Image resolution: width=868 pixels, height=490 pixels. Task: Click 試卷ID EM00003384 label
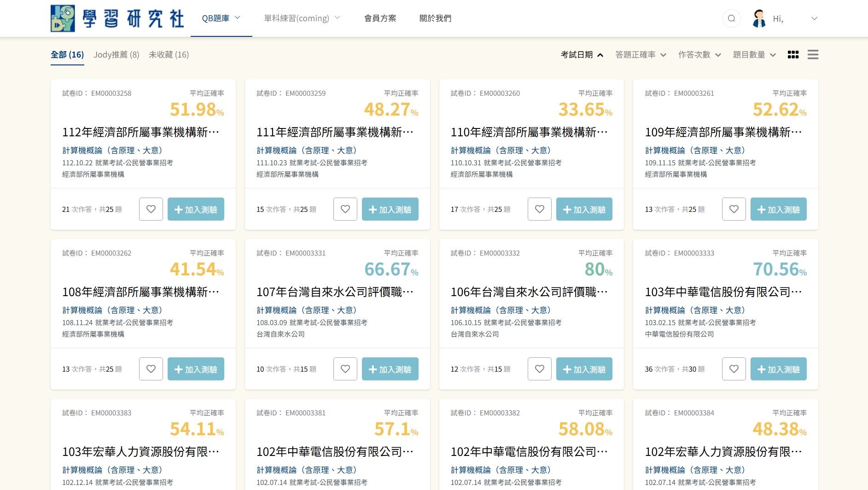point(680,413)
